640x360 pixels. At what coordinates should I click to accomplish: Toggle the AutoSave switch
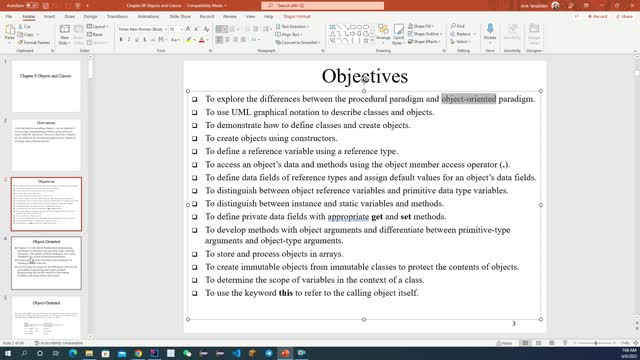coord(32,6)
